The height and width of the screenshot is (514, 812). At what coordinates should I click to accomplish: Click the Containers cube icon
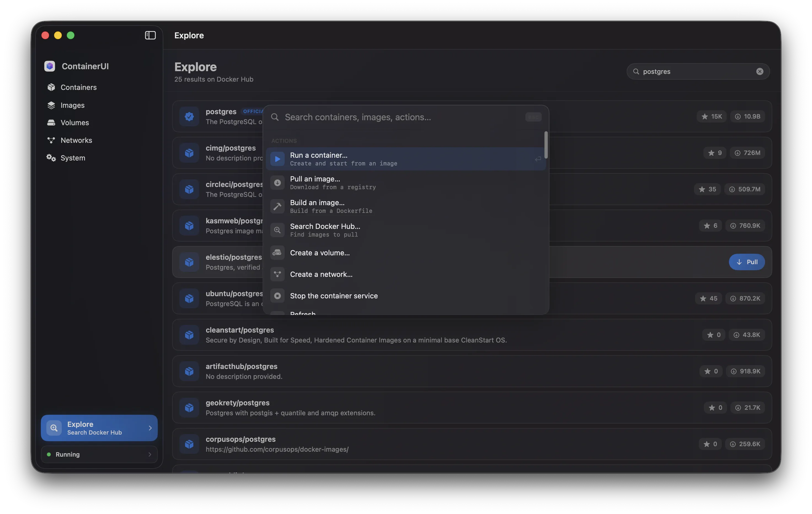[x=51, y=87]
